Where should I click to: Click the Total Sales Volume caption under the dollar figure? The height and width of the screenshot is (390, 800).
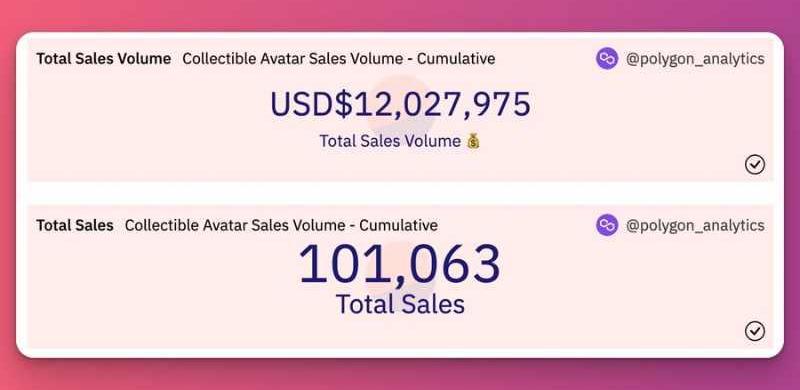pos(390,141)
